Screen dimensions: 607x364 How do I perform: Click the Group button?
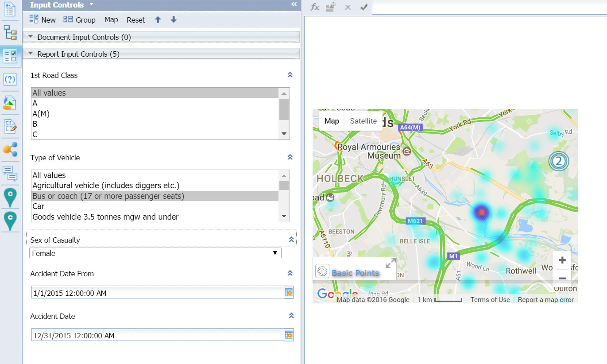coord(80,20)
